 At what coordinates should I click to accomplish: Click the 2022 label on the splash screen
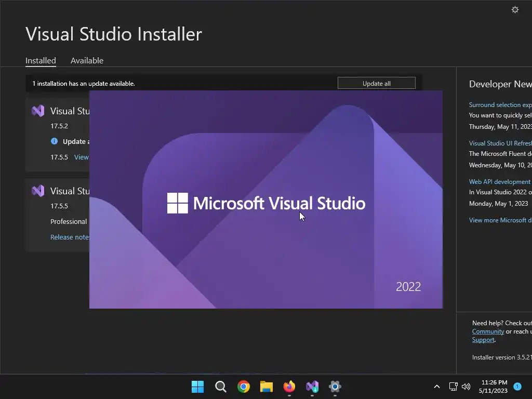tap(408, 287)
